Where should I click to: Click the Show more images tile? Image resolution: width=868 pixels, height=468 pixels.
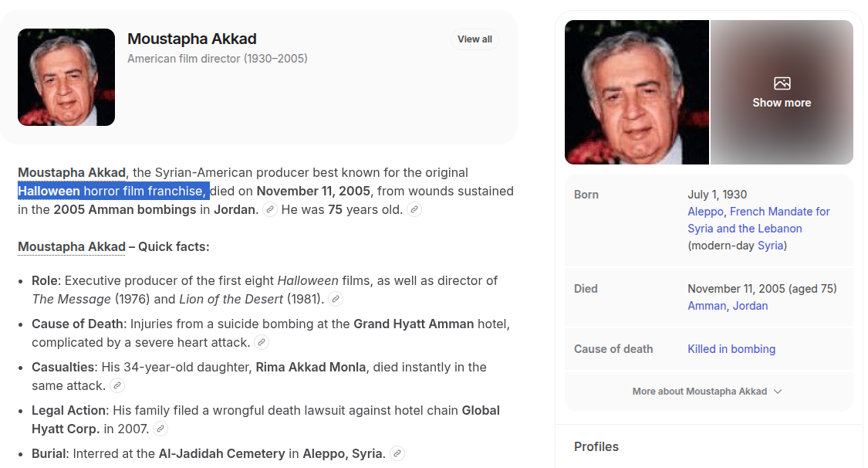coord(782,93)
